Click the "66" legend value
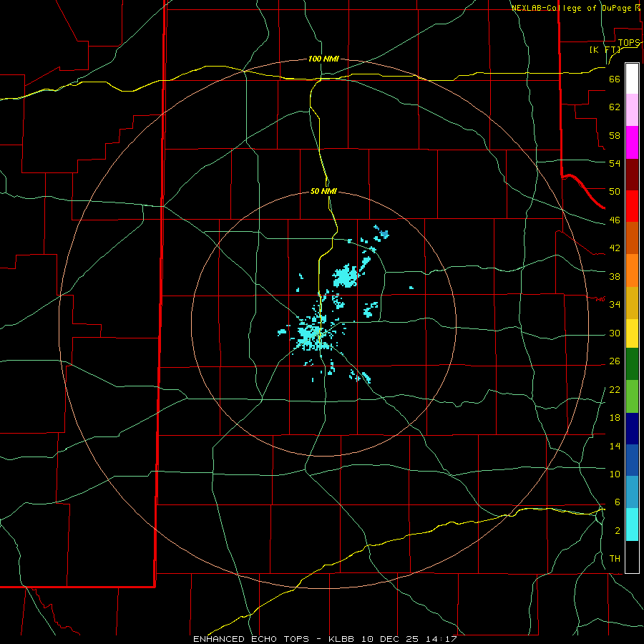This screenshot has height=644, width=644. pyautogui.click(x=615, y=79)
